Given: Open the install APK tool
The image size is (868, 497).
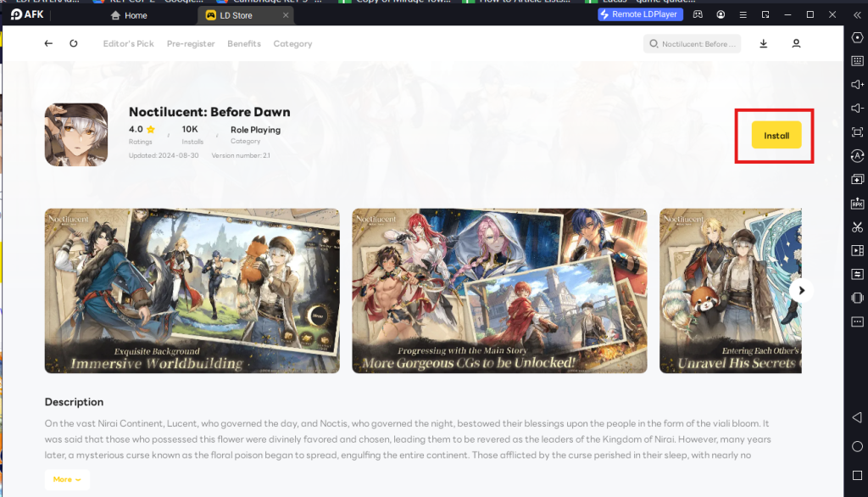Looking at the screenshot, I should pyautogui.click(x=857, y=203).
